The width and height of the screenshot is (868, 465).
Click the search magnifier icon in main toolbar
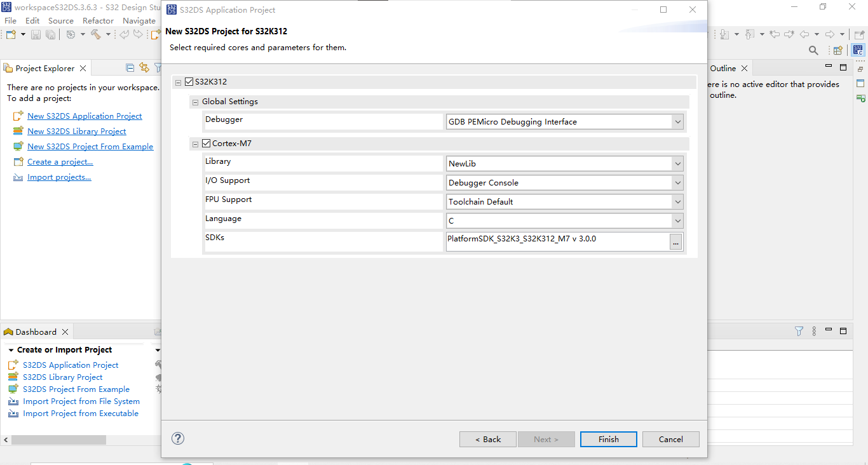click(x=813, y=50)
